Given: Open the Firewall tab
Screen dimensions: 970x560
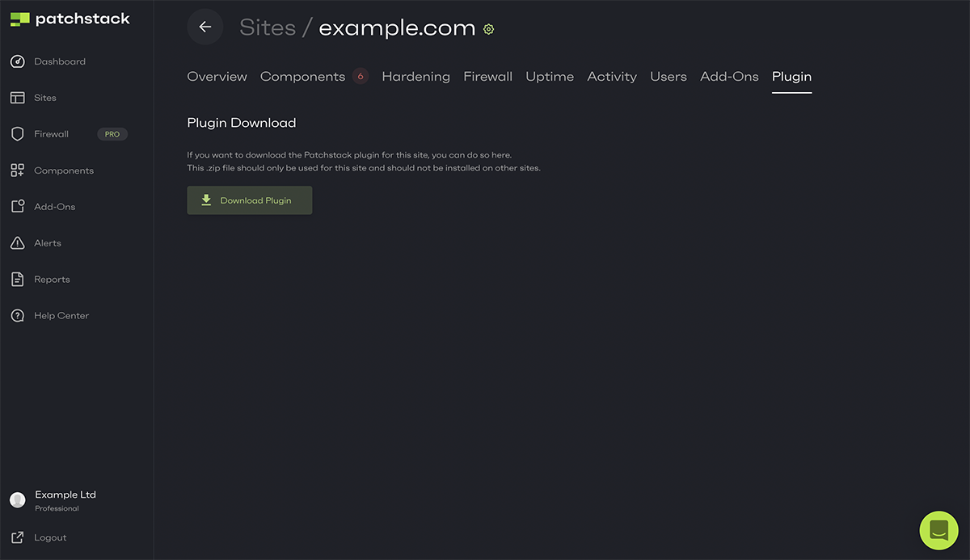Looking at the screenshot, I should point(488,77).
